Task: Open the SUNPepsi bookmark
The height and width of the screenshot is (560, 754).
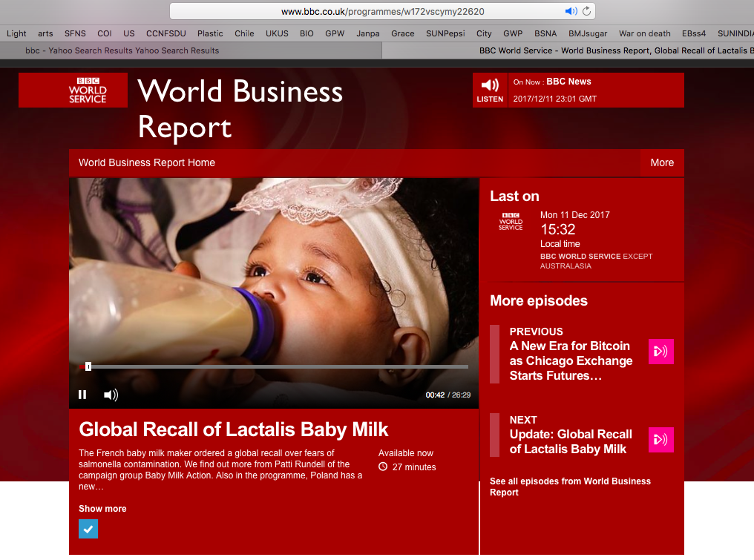Action: pyautogui.click(x=445, y=33)
